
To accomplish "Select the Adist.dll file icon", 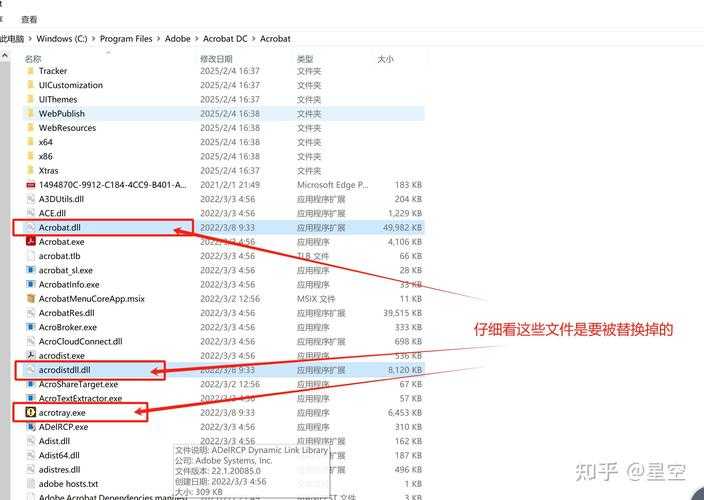I will point(30,441).
